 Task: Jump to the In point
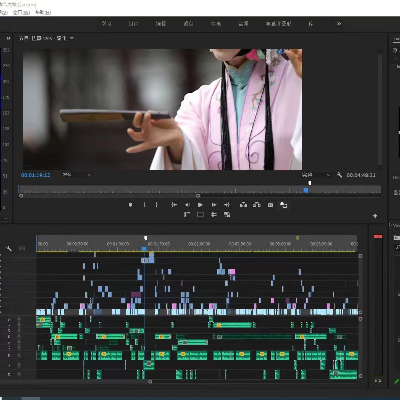[174, 205]
